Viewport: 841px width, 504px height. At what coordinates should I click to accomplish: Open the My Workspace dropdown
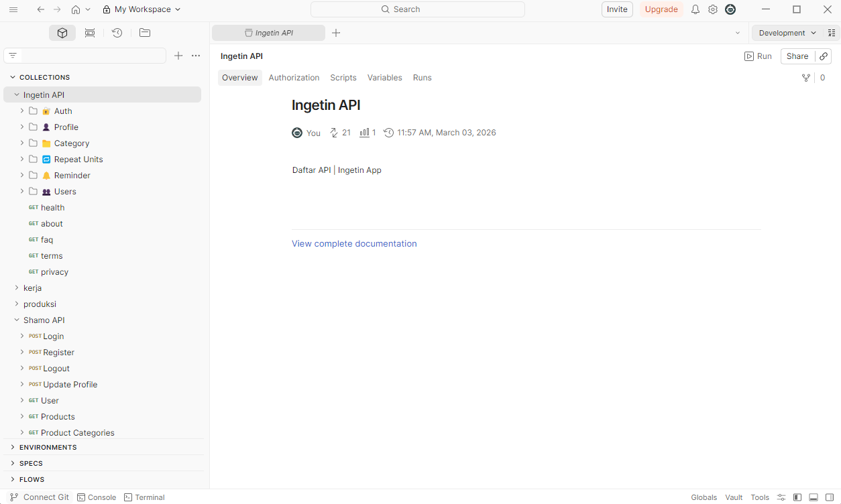pyautogui.click(x=142, y=9)
